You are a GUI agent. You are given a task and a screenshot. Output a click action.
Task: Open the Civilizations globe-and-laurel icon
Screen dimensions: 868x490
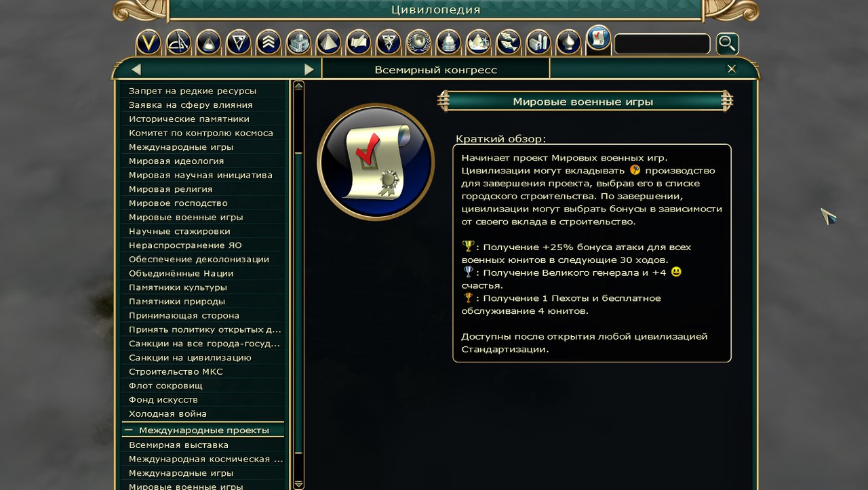point(418,43)
